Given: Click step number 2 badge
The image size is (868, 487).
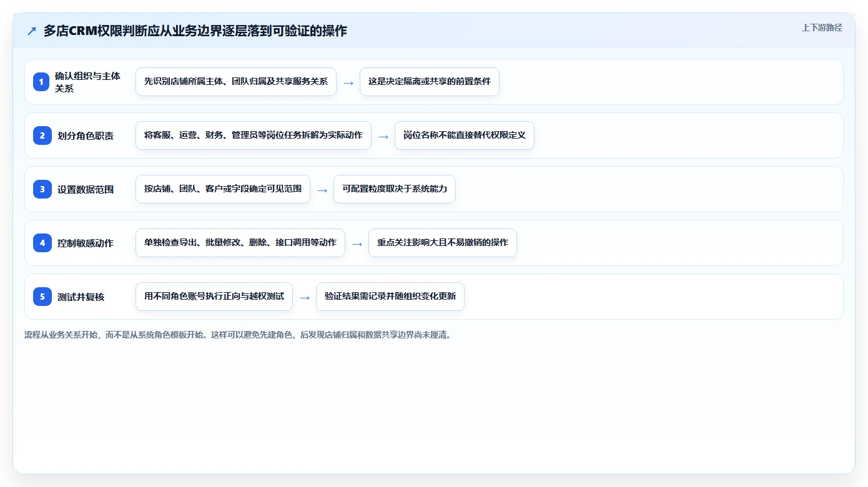Looking at the screenshot, I should click(x=42, y=135).
